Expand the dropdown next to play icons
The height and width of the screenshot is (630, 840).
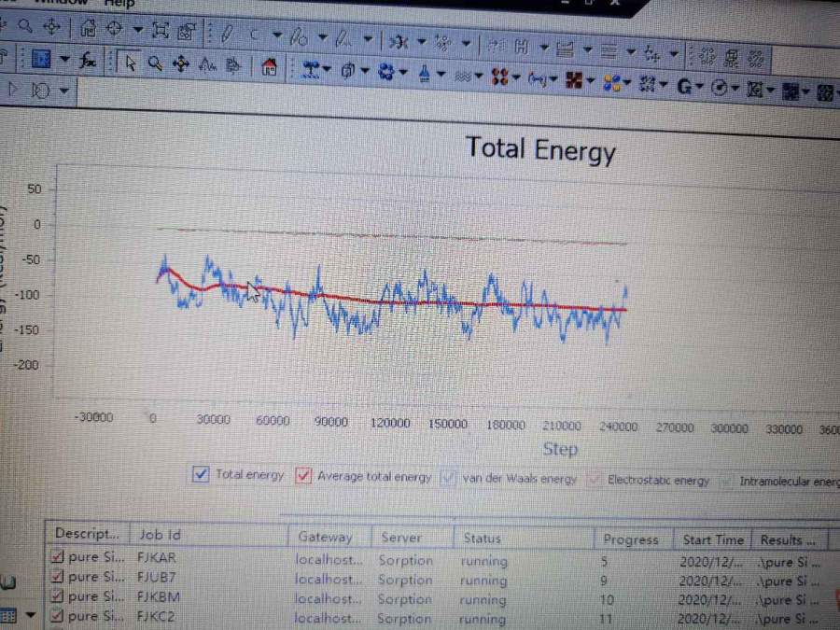click(x=63, y=91)
